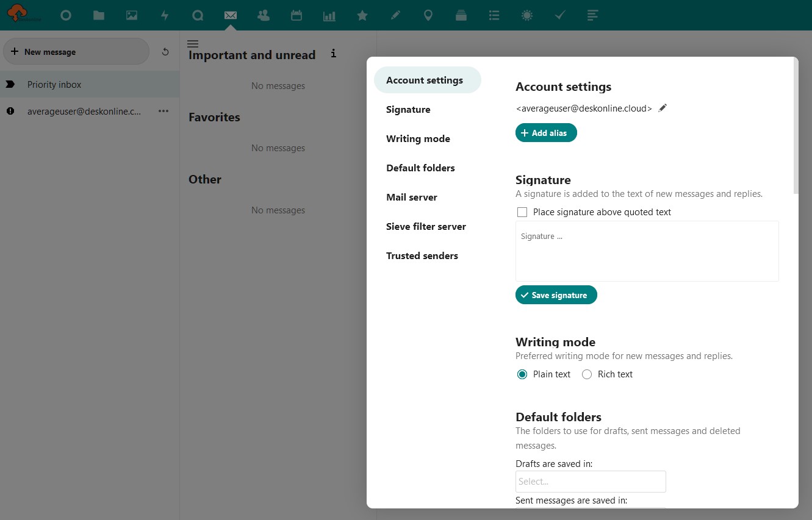Click the Important and unread heading
The image size is (812, 520).
coord(252,55)
